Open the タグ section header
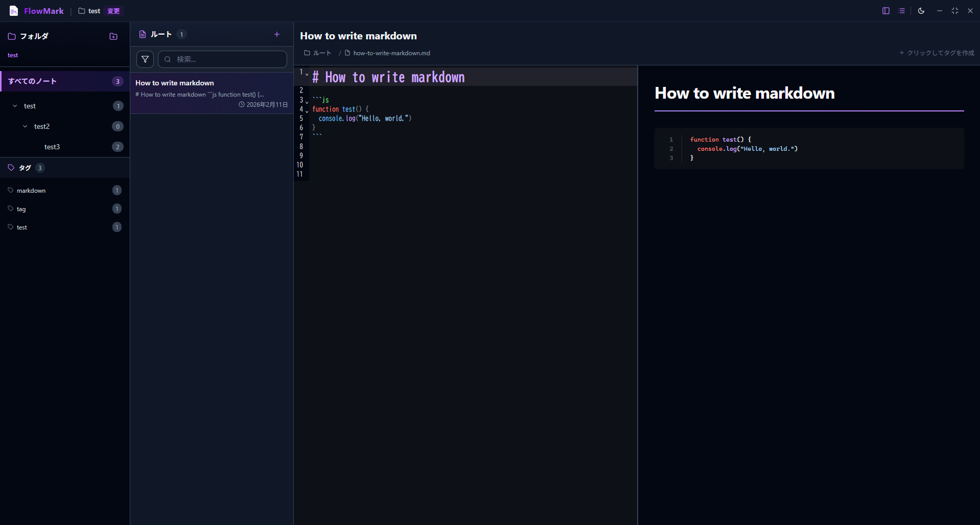This screenshot has height=525, width=980. [x=25, y=168]
